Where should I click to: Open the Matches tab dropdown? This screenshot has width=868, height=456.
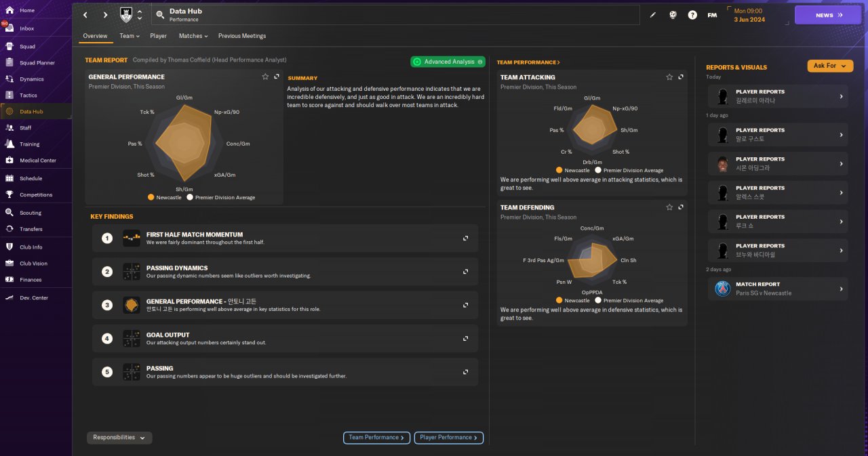point(193,36)
